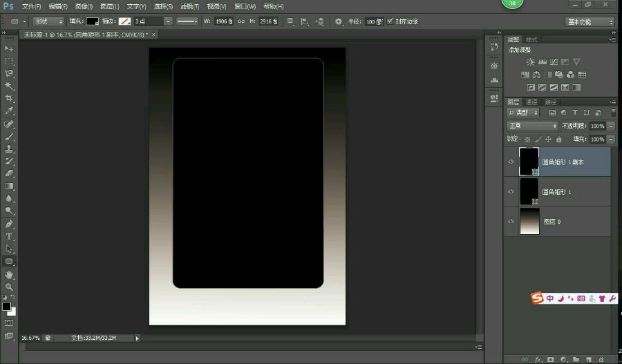The height and width of the screenshot is (364, 622).
Task: Select the Horizontal Type tool
Action: [x=10, y=237]
